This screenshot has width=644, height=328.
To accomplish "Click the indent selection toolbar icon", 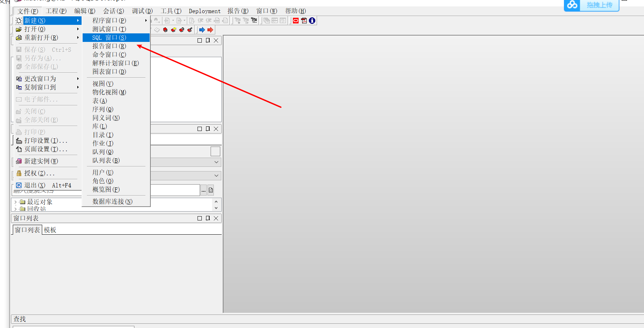I will pyautogui.click(x=200, y=21).
